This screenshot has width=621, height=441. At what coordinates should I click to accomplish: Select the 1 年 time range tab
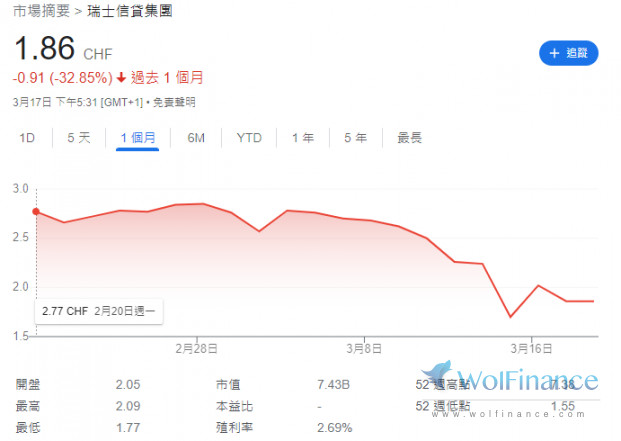click(x=303, y=138)
